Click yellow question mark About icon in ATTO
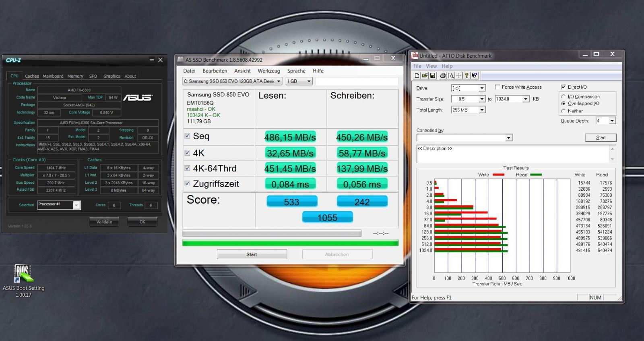Image resolution: width=644 pixels, height=341 pixels. [466, 75]
